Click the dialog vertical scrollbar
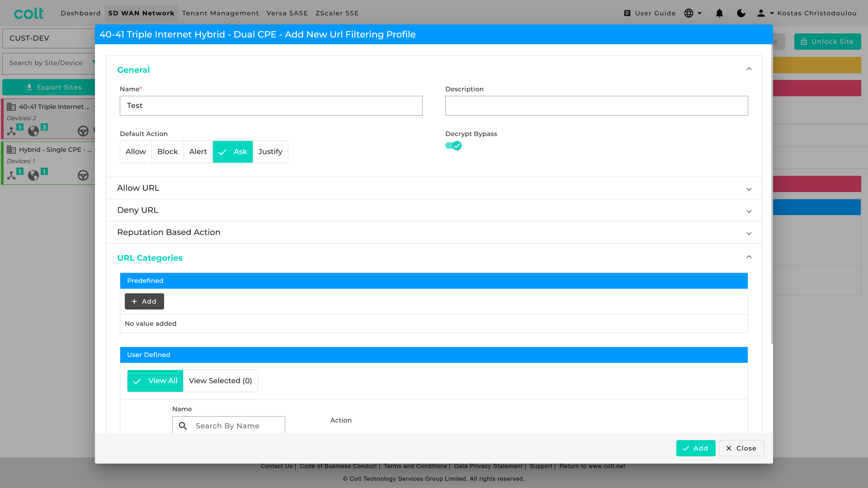Screen dimensions: 868x488 point(772,194)
